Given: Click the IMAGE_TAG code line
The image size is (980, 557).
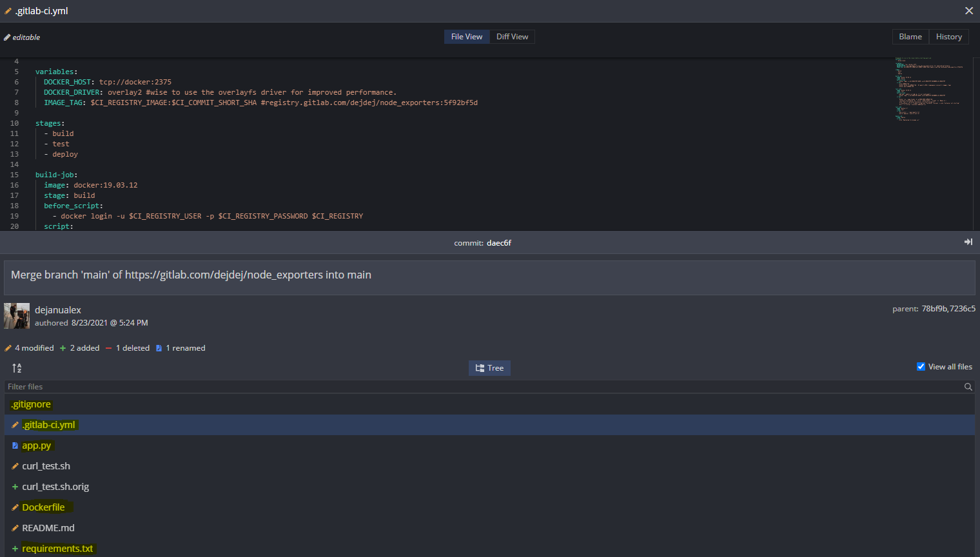Looking at the screenshot, I should click(261, 103).
